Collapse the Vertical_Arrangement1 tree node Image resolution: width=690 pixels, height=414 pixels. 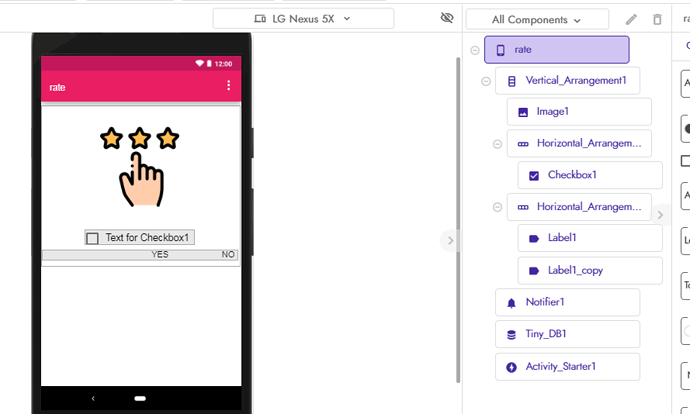[486, 81]
